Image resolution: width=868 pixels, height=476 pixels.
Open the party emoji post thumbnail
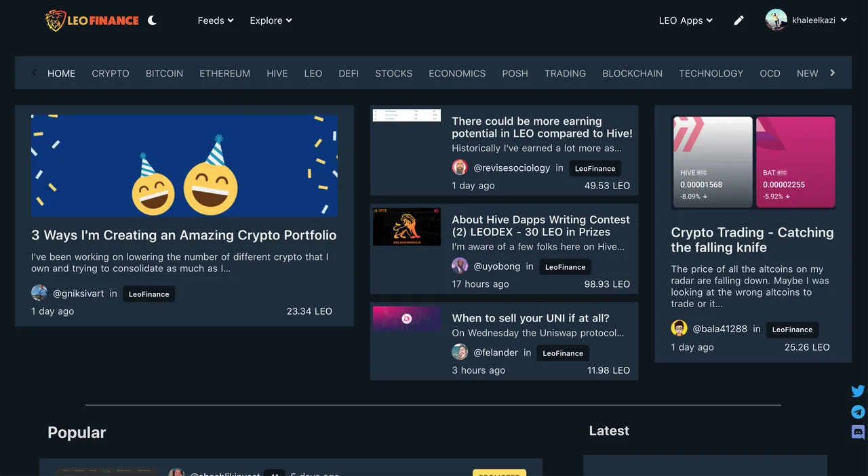coord(184,165)
